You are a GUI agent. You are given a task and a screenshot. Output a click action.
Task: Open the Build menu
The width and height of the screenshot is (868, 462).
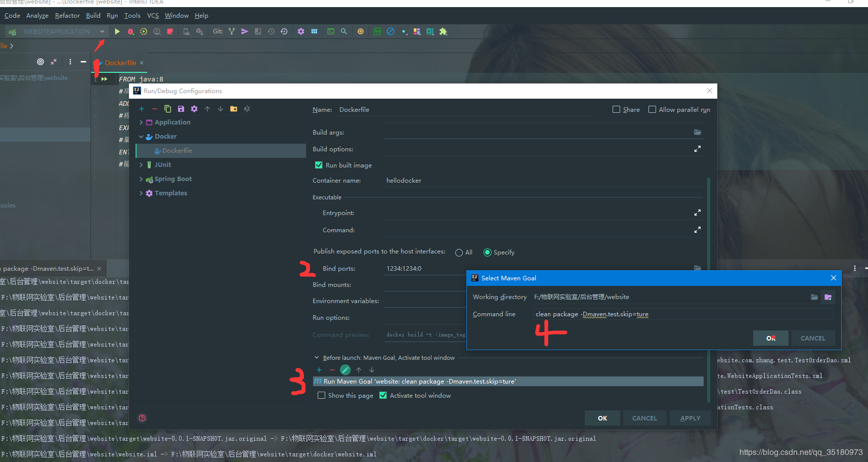[93, 16]
